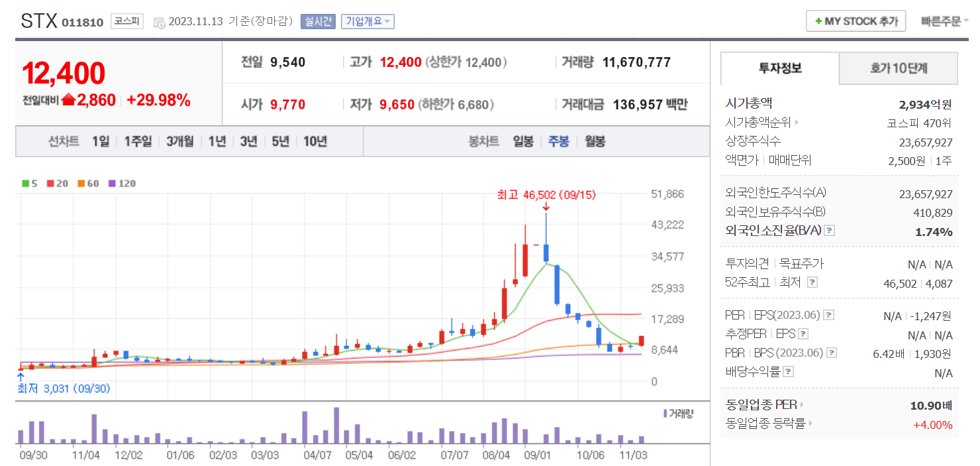Click help icon beside PBR BPS (2023.06)

pyautogui.click(x=832, y=353)
